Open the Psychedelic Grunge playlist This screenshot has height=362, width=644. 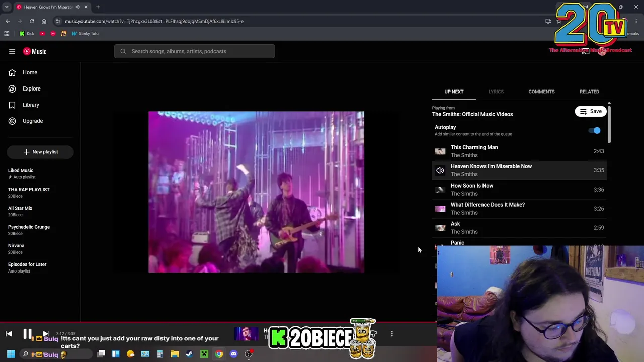pos(40,230)
